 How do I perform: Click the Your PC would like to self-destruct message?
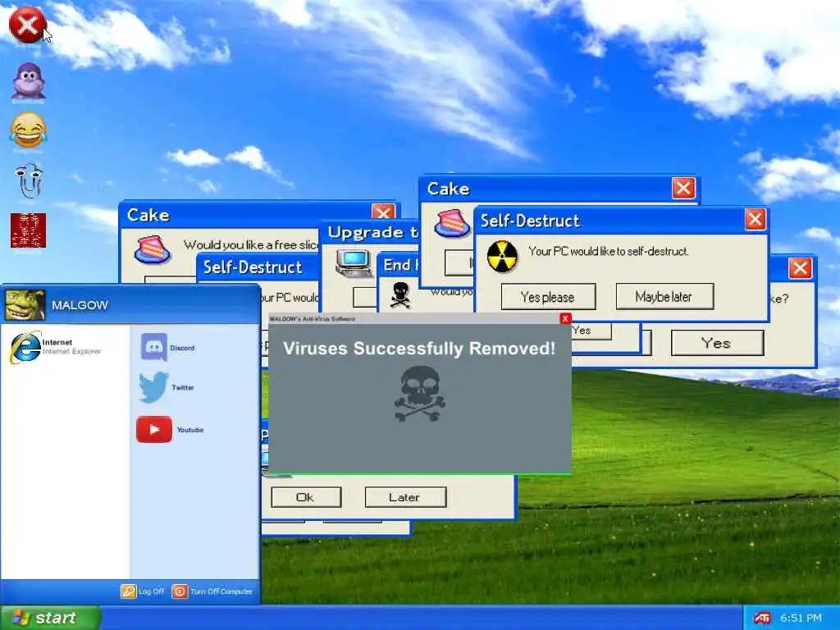coord(608,251)
